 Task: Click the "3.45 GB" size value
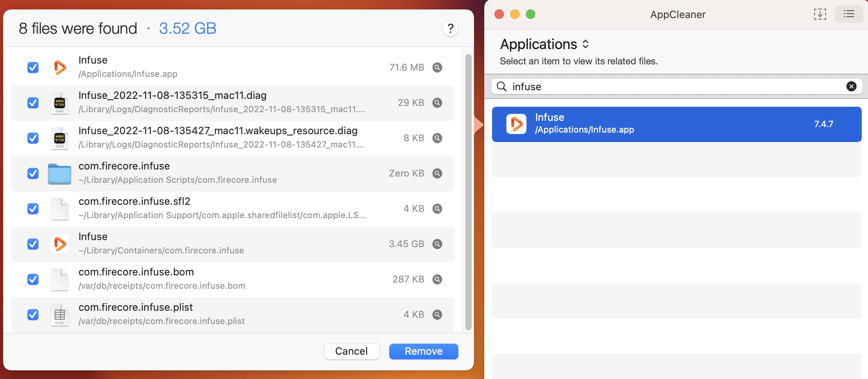point(407,244)
